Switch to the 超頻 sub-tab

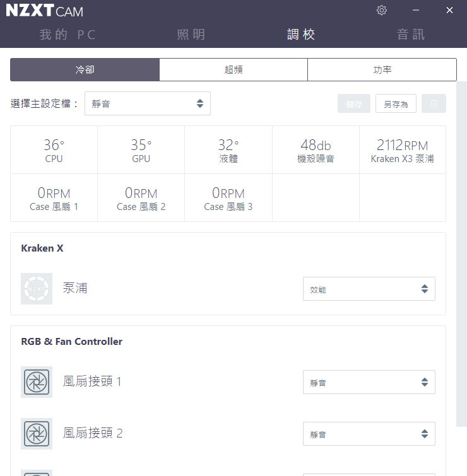coord(233,70)
